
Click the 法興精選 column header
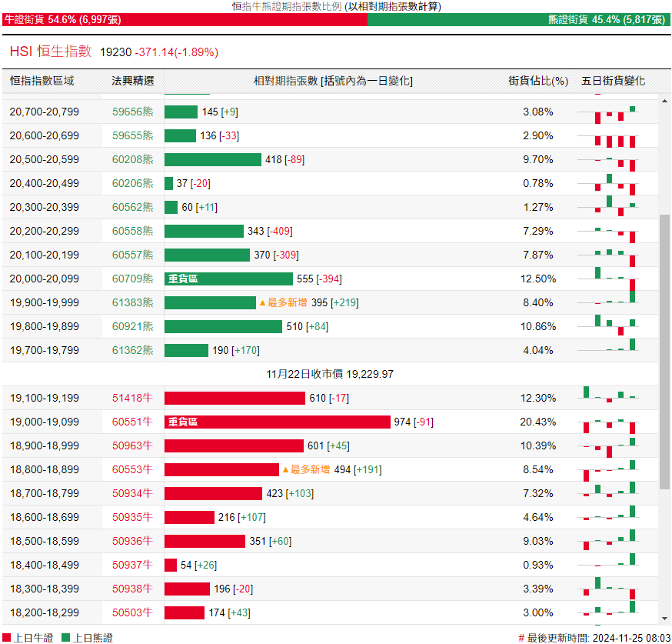(x=132, y=81)
